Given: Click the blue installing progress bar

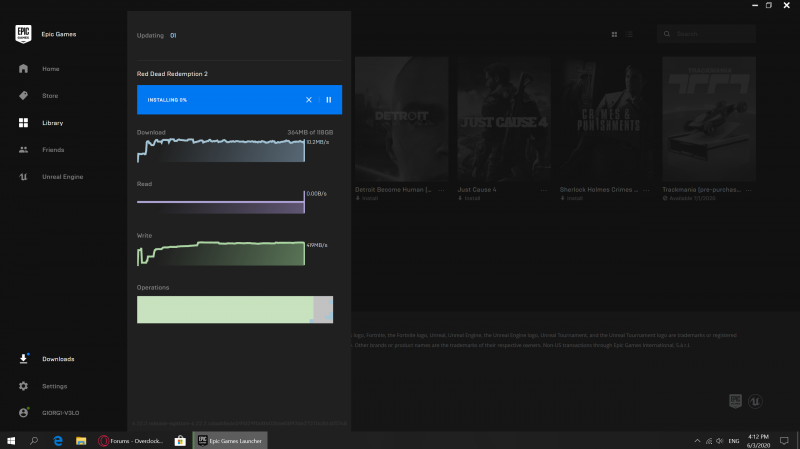Looking at the screenshot, I should tap(220, 100).
